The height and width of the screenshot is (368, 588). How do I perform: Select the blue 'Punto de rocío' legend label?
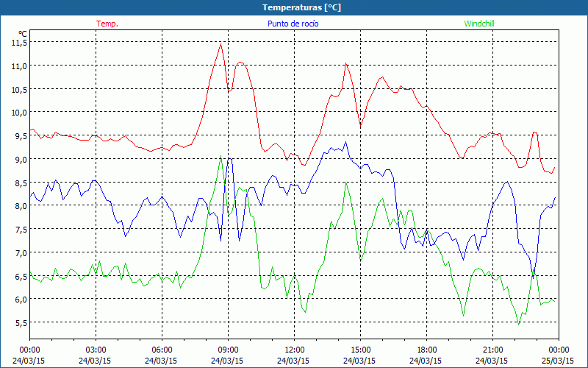pyautogui.click(x=293, y=24)
